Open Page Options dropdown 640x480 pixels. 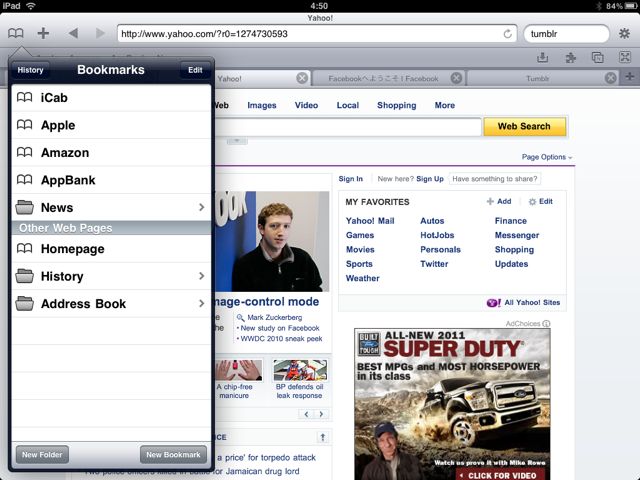click(547, 157)
